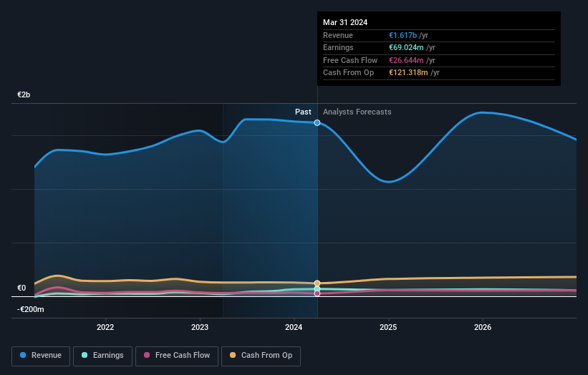Click the orange Cash From Op data point

[x=317, y=283]
